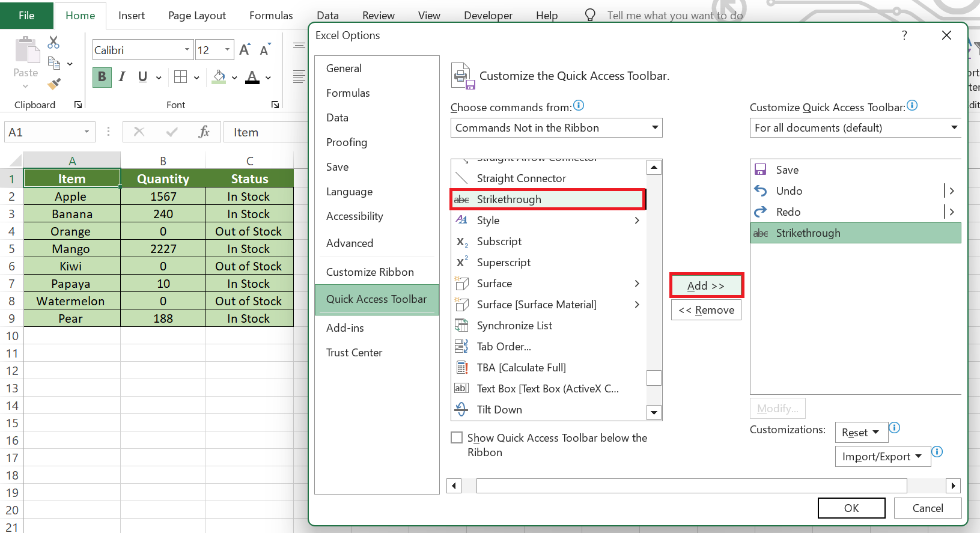Click the Paste clipboard icon
The height and width of the screenshot is (533, 980).
pos(26,50)
